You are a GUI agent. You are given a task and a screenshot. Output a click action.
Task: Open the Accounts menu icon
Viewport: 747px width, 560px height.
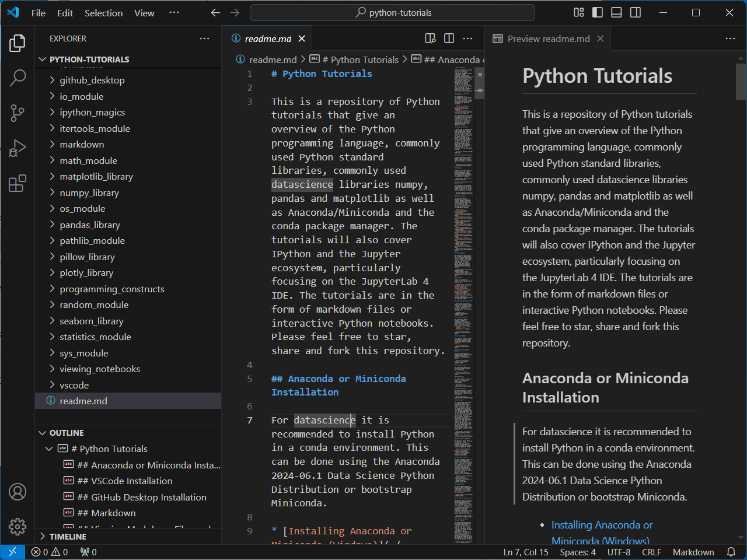point(18,492)
